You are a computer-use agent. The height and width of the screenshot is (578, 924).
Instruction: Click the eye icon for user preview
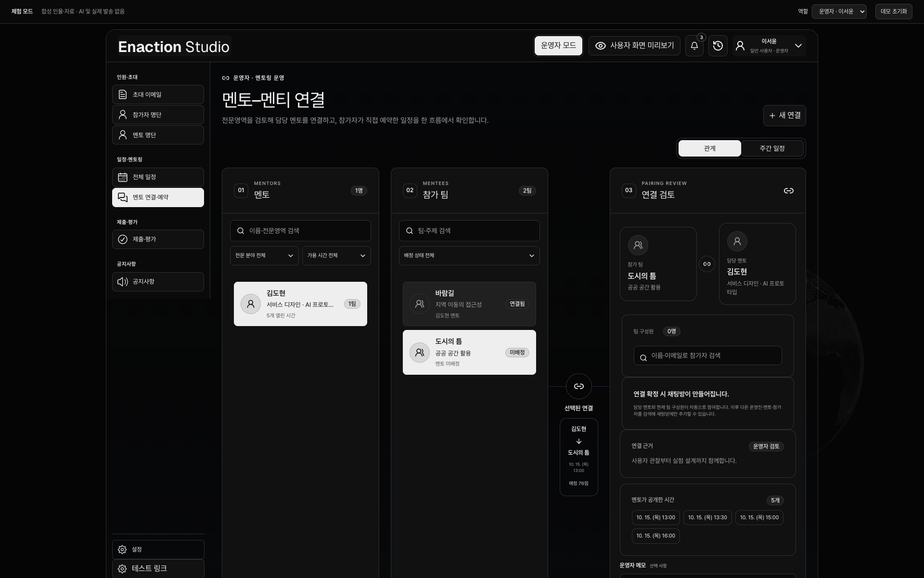tap(600, 46)
